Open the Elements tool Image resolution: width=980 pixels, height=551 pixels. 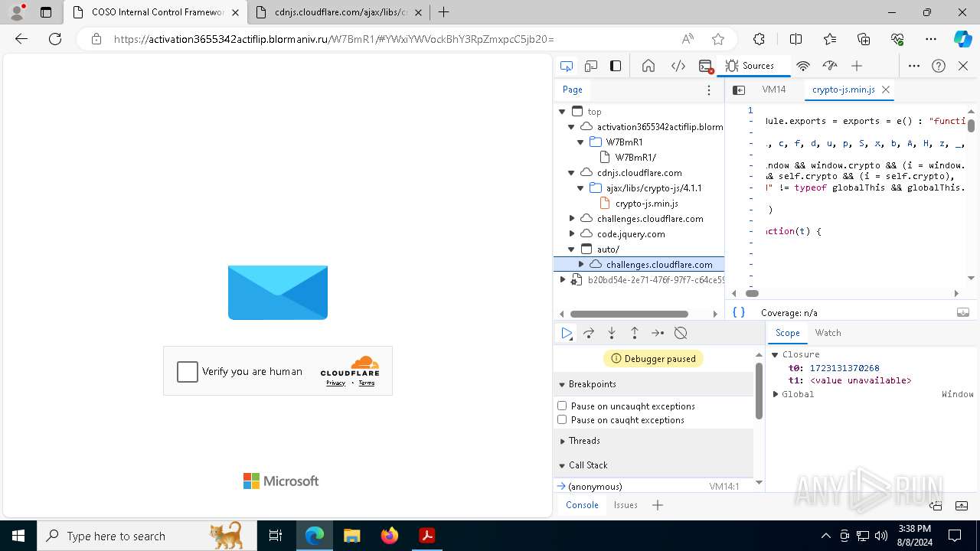coord(678,66)
